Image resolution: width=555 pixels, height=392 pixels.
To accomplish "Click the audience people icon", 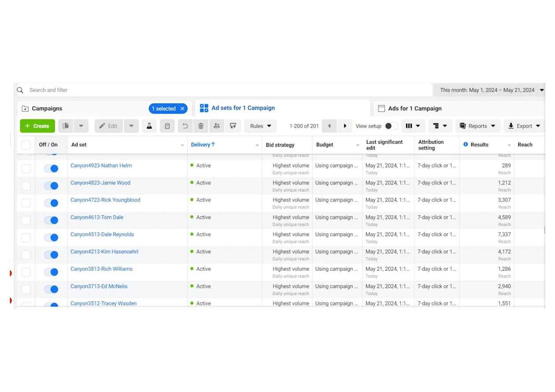I will pyautogui.click(x=217, y=126).
